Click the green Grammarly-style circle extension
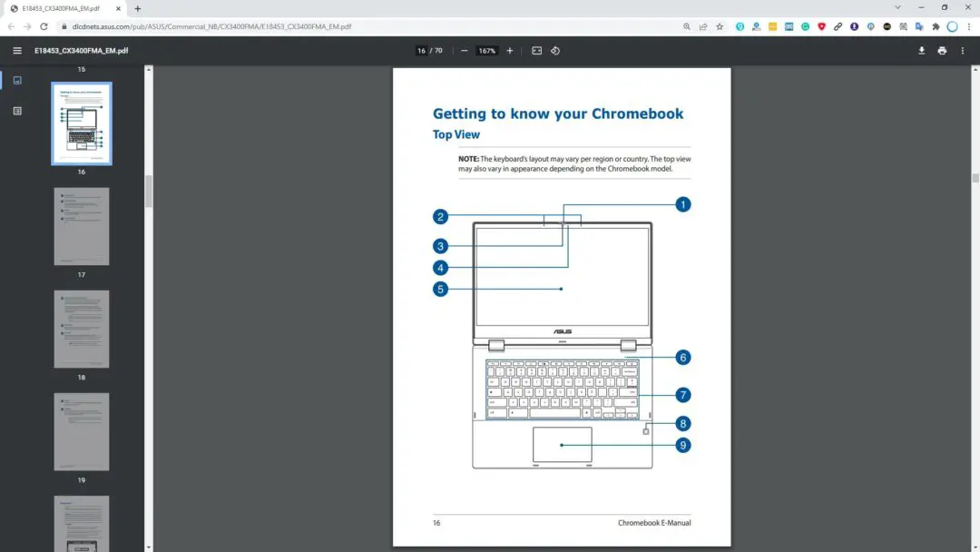980x552 pixels. 806,27
